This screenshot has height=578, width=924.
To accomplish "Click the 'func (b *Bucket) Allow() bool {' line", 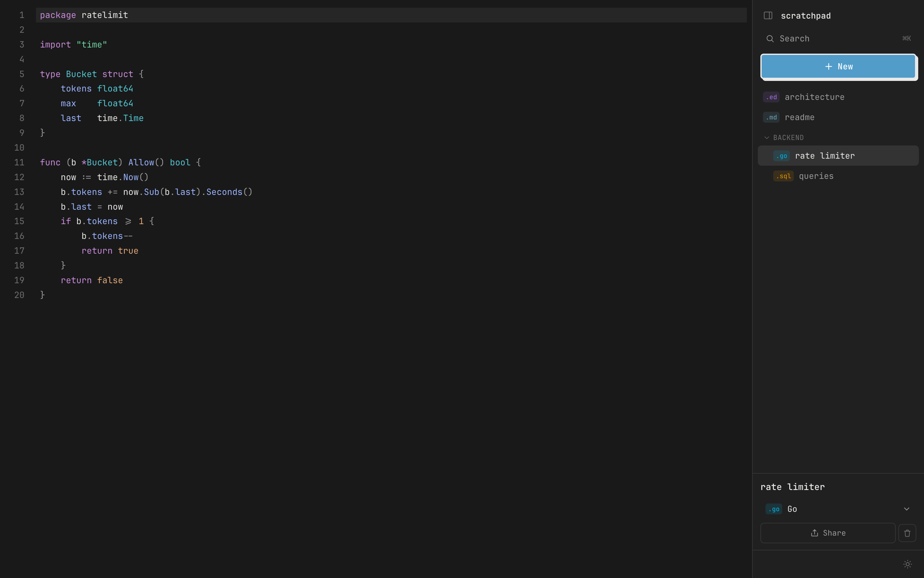I will [121, 162].
